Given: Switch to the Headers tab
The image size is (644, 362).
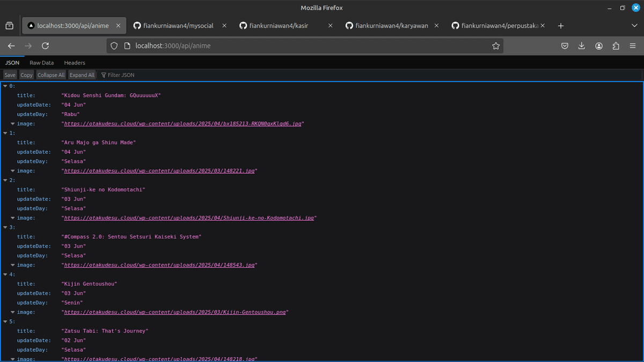Looking at the screenshot, I should coord(74,63).
